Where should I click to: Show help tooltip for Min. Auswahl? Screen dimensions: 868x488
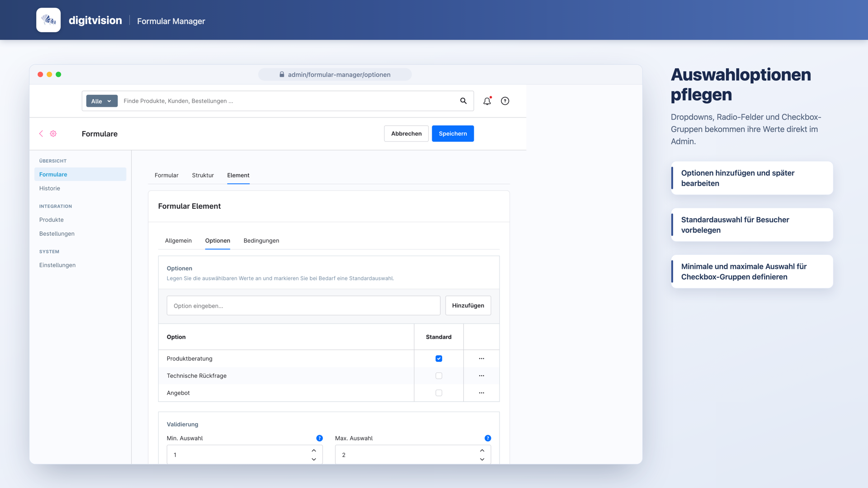point(320,438)
